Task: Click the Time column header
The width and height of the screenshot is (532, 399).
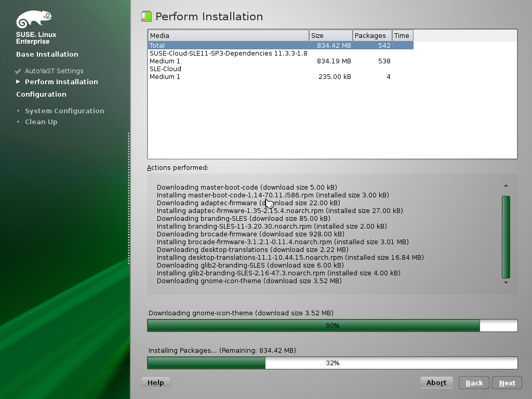Action: coord(403,36)
